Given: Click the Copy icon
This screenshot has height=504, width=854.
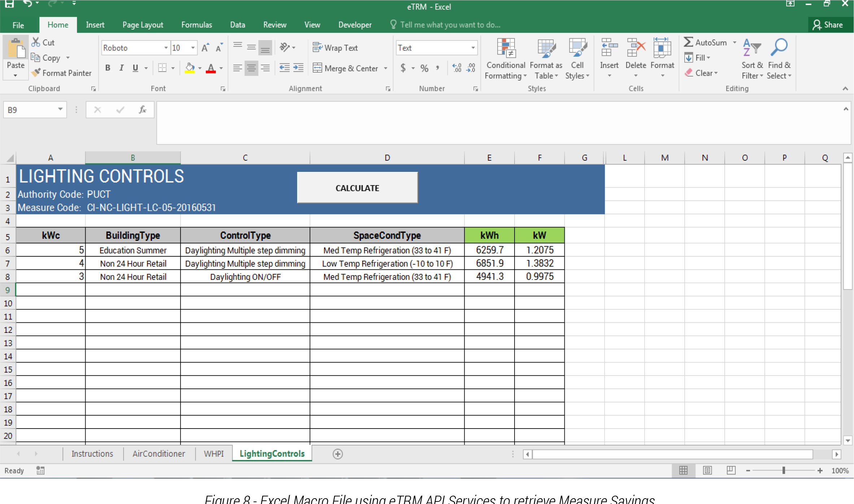Looking at the screenshot, I should [35, 57].
